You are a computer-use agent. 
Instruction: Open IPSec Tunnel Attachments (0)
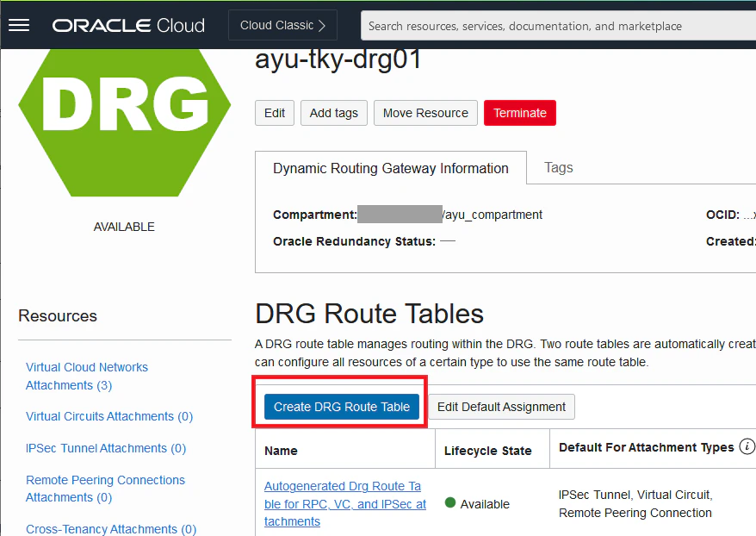pyautogui.click(x=106, y=448)
